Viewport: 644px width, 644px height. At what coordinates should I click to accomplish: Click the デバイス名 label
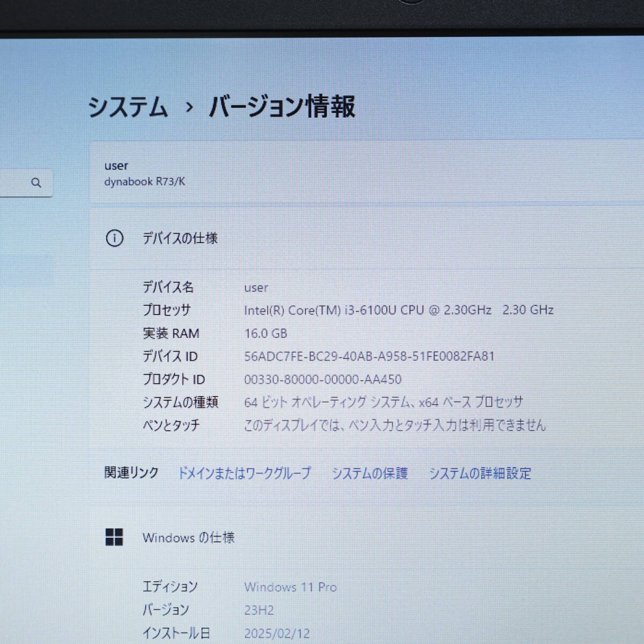(168, 287)
